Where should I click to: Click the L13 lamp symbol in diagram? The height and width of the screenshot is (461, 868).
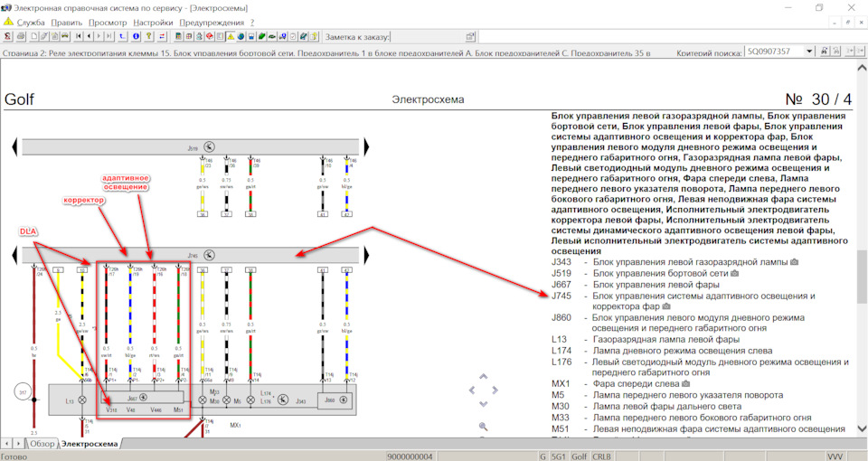[x=82, y=400]
